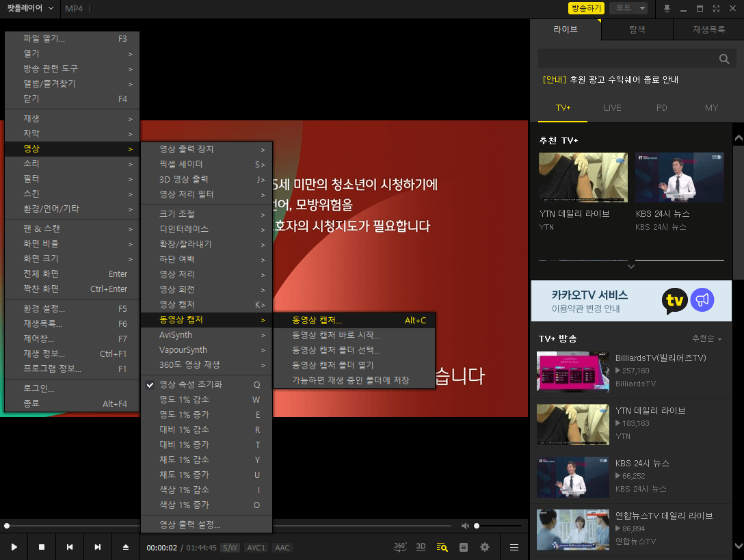Expand the 소리 submenu
744x560 pixels.
(72, 163)
